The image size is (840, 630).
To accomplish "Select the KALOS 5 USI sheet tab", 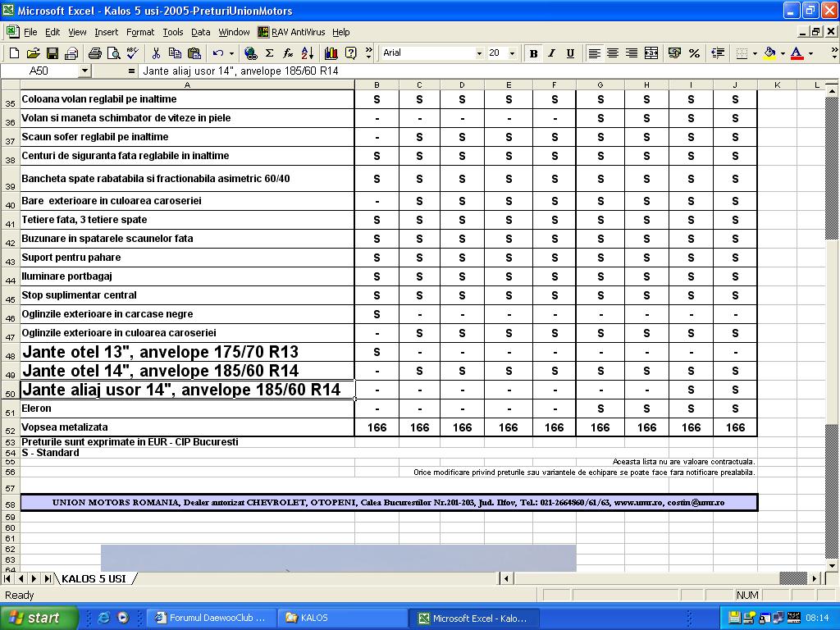I will 94,578.
